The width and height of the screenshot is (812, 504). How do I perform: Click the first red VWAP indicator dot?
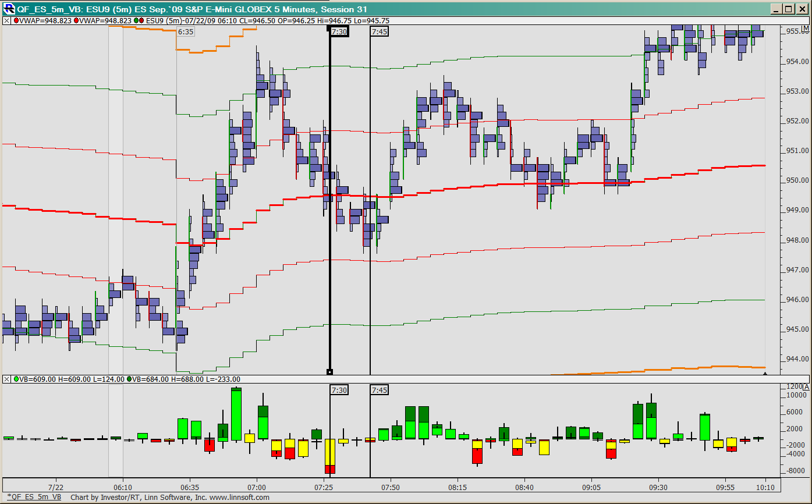point(16,21)
